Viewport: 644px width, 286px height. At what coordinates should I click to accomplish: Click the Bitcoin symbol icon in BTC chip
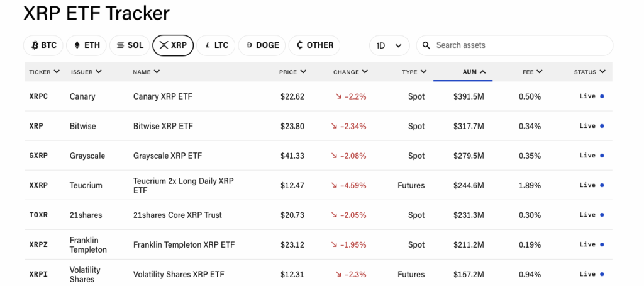click(x=34, y=45)
